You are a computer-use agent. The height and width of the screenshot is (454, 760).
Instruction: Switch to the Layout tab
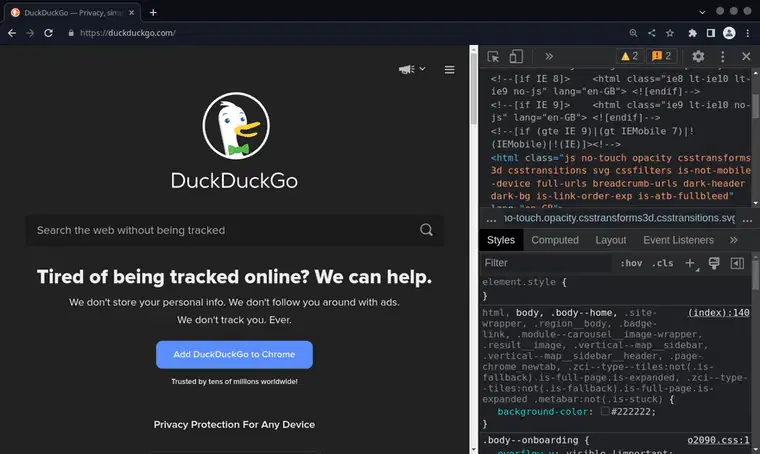click(x=610, y=240)
